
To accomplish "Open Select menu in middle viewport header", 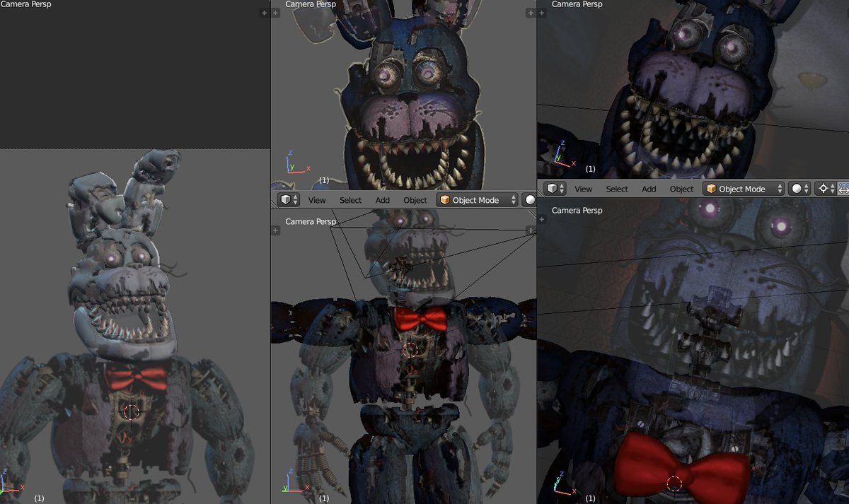I will tap(350, 200).
